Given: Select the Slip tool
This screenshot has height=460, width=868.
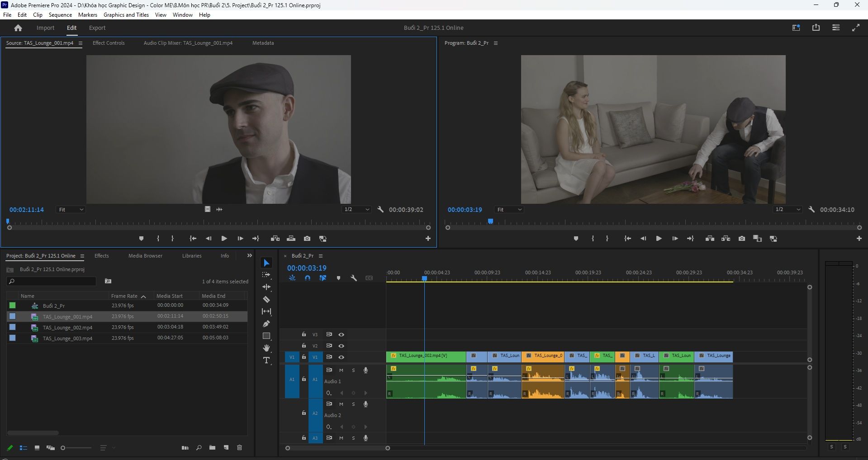Looking at the screenshot, I should (266, 311).
